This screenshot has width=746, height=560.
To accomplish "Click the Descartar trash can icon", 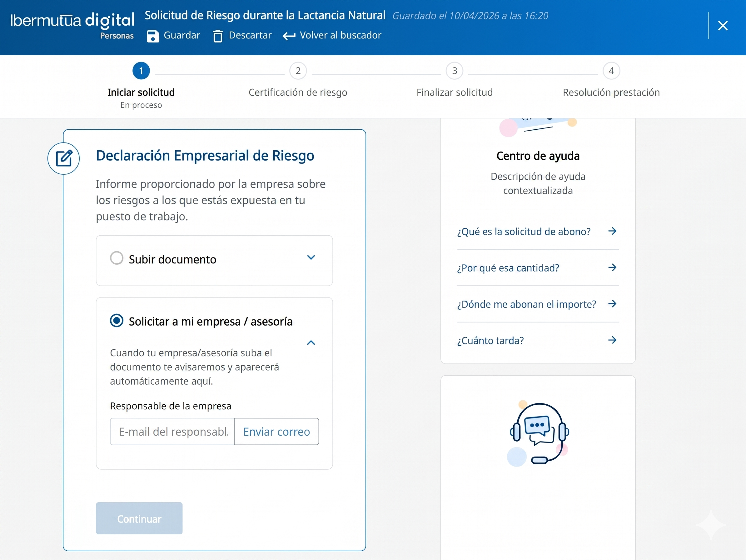I will coord(218,36).
